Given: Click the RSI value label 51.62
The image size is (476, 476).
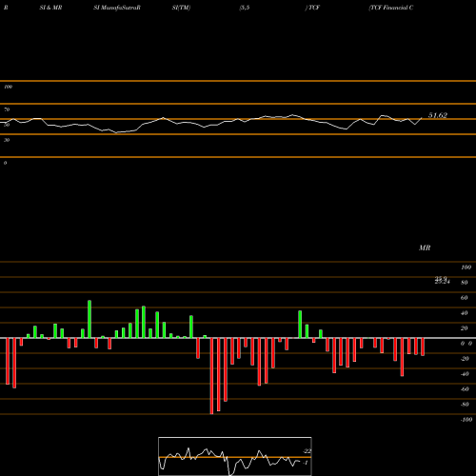Looking at the screenshot, I should click(x=438, y=115).
